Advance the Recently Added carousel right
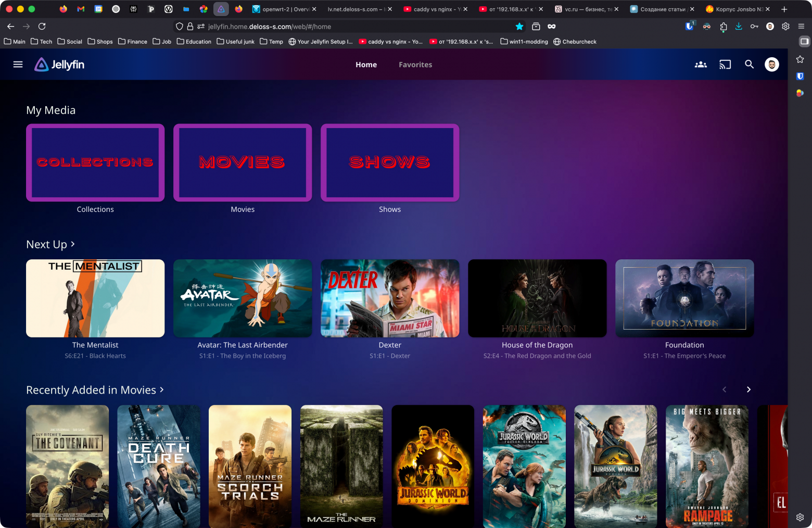This screenshot has width=812, height=528. click(x=748, y=389)
